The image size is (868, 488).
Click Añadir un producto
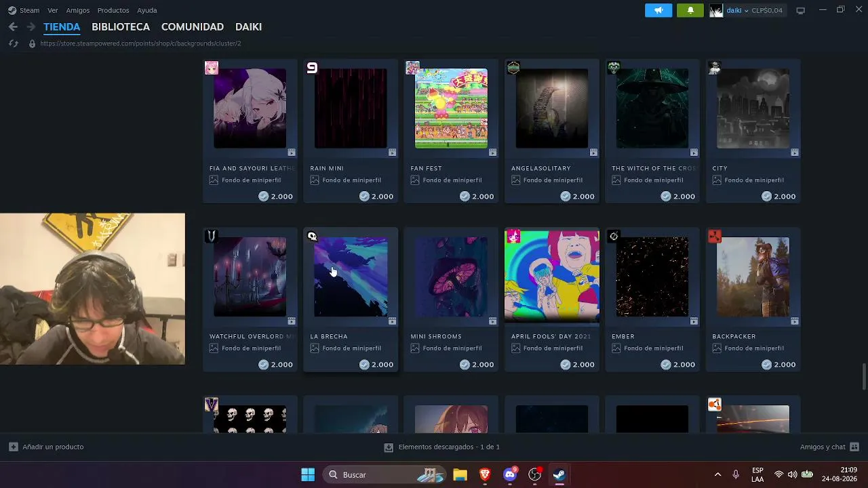(46, 447)
